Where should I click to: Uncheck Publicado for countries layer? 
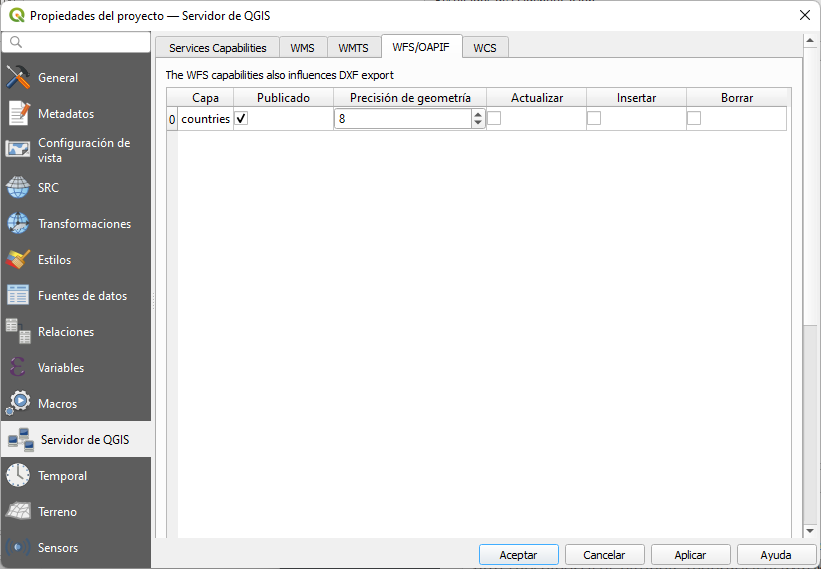click(241, 119)
